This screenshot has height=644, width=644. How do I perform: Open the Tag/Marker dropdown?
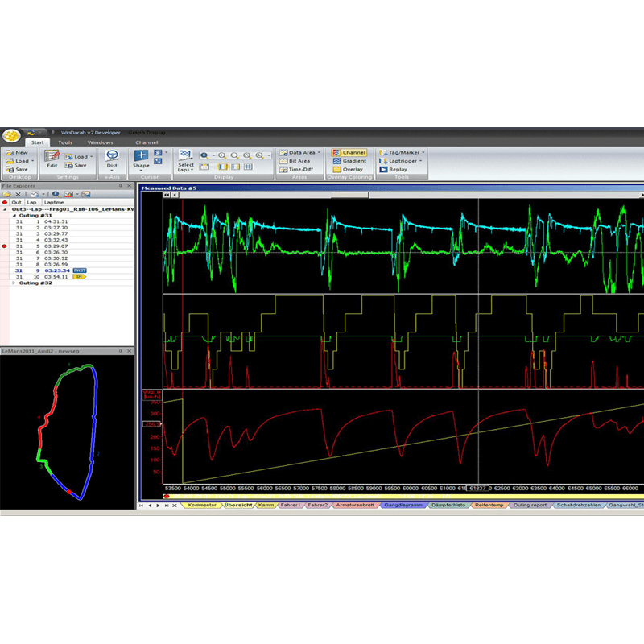point(402,152)
